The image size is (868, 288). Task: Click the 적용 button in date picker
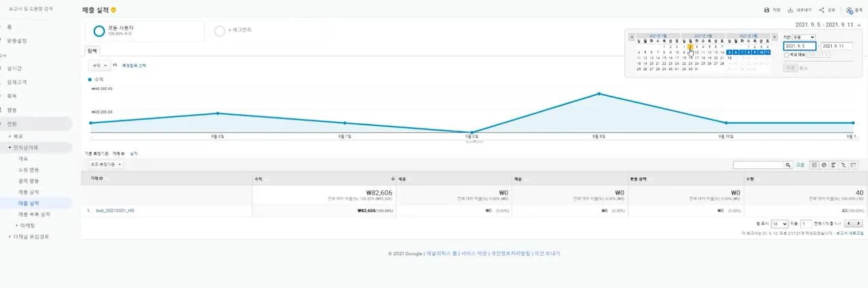(791, 68)
